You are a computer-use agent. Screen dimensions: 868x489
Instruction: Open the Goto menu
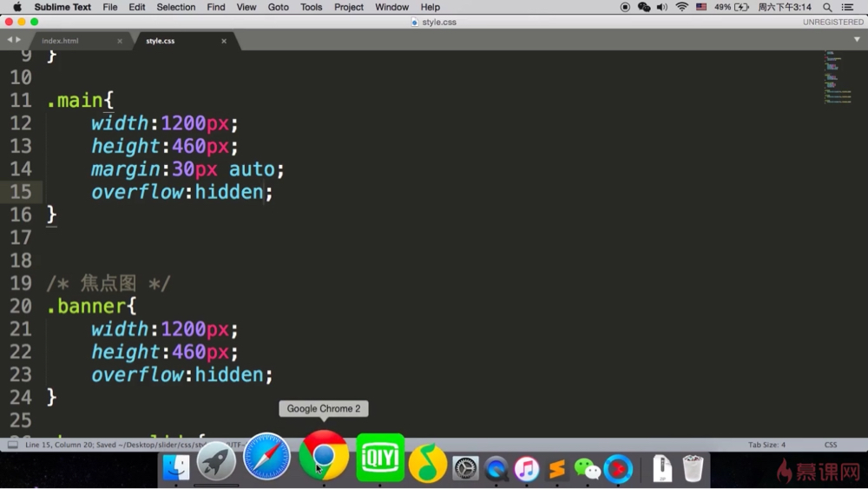click(x=279, y=7)
